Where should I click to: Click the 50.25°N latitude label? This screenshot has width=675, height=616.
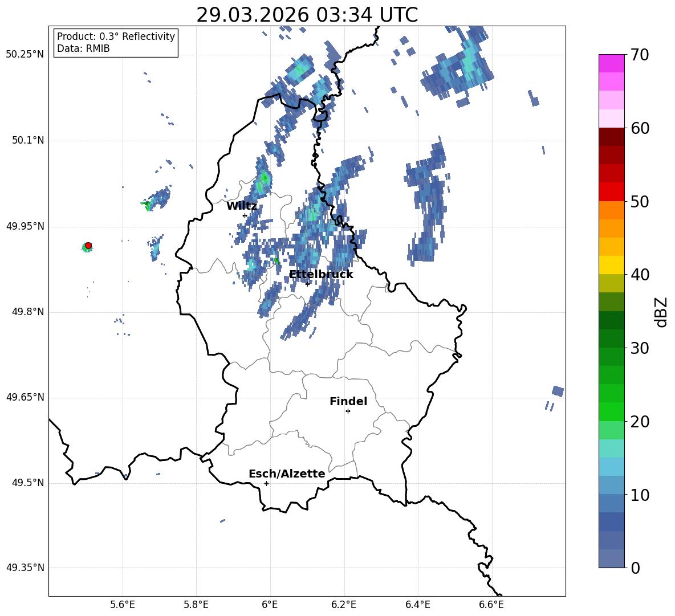[x=25, y=55]
